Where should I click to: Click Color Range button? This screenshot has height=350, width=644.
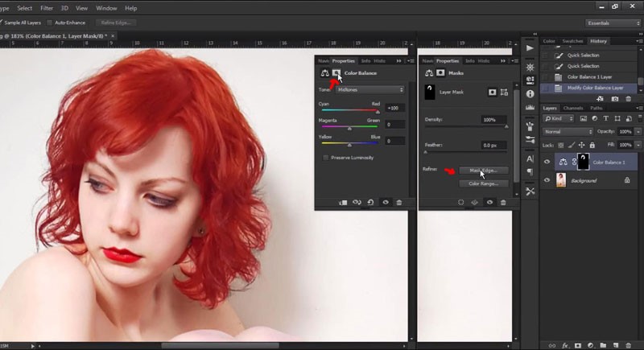tap(484, 183)
